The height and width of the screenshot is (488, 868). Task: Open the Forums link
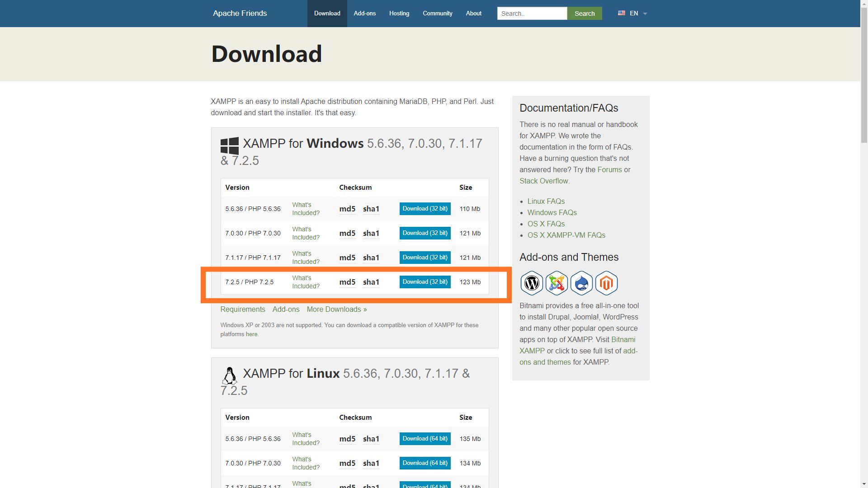click(609, 169)
